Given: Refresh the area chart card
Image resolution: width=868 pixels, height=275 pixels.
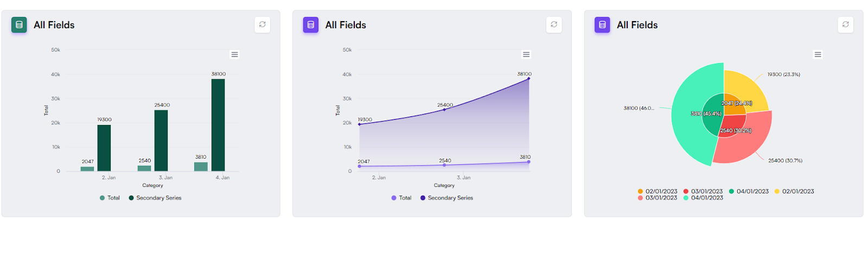Looking at the screenshot, I should tap(554, 24).
